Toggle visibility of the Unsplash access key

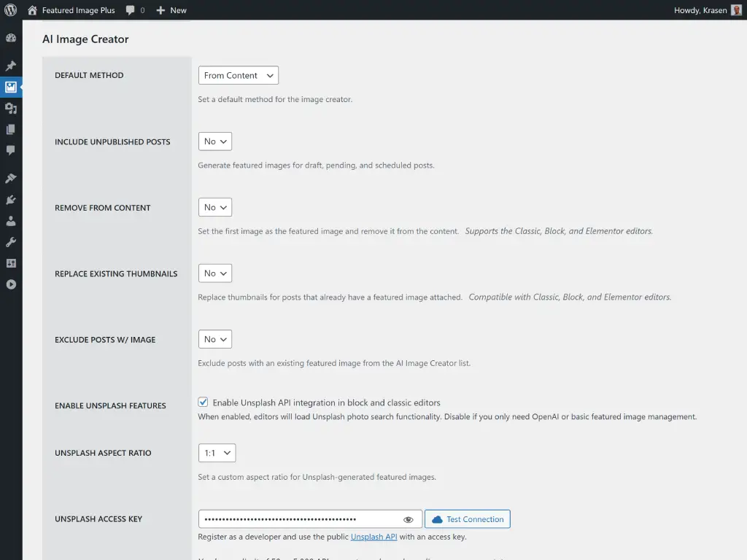click(x=409, y=518)
